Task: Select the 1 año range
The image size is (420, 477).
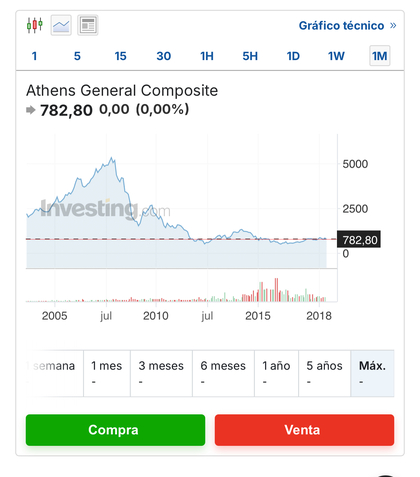Action: [276, 373]
